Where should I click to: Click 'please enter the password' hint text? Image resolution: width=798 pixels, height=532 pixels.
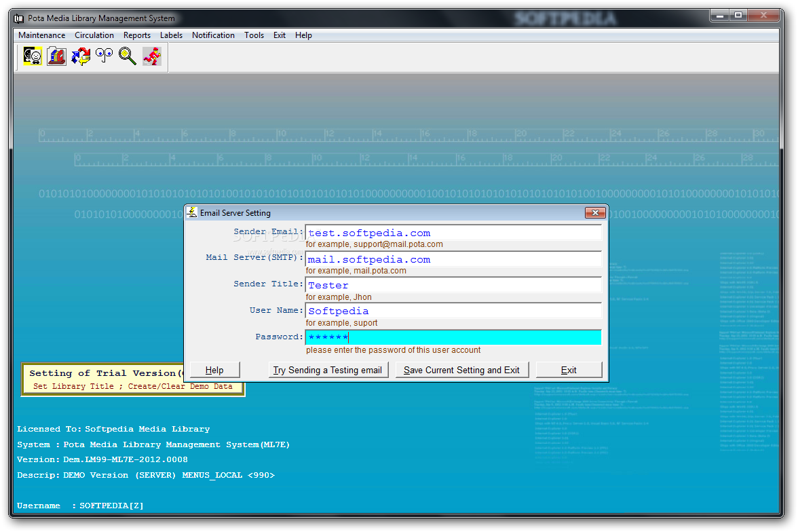(393, 350)
